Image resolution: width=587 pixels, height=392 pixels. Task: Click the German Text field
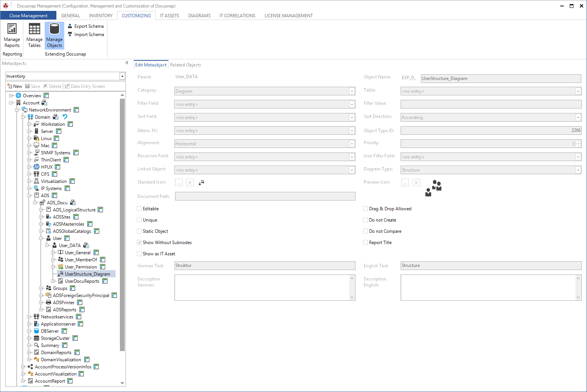pyautogui.click(x=265, y=265)
